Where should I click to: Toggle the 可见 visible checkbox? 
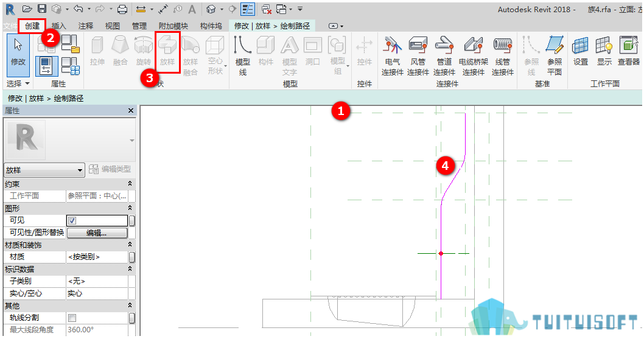pyautogui.click(x=72, y=221)
